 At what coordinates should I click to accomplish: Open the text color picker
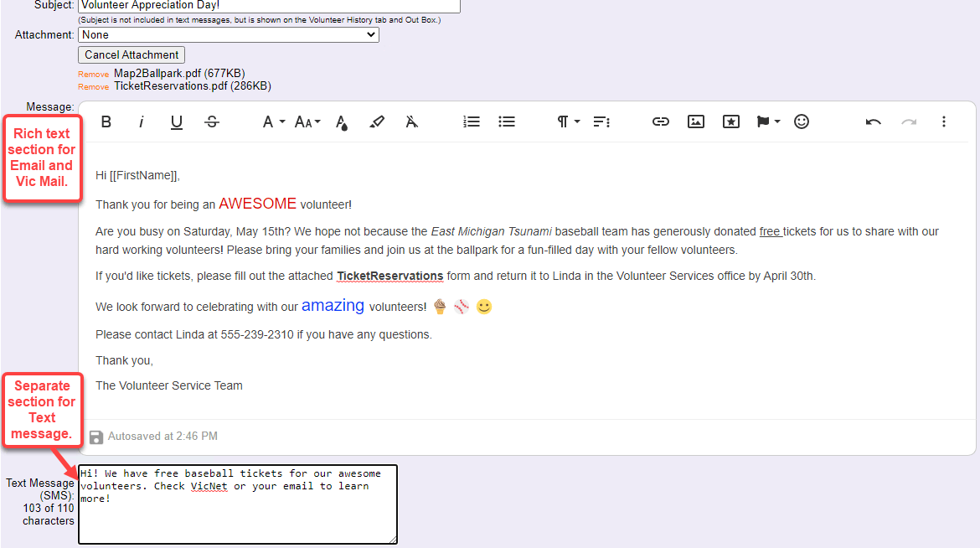[x=341, y=121]
